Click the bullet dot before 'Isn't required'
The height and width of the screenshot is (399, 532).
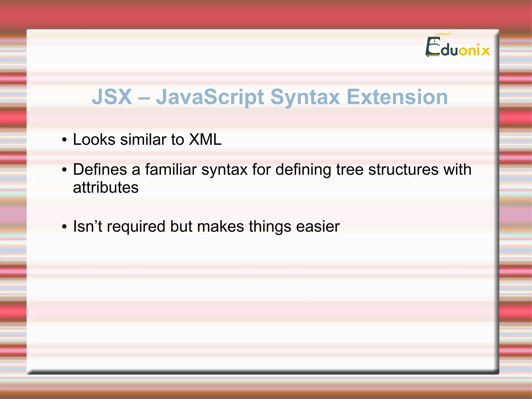(64, 227)
